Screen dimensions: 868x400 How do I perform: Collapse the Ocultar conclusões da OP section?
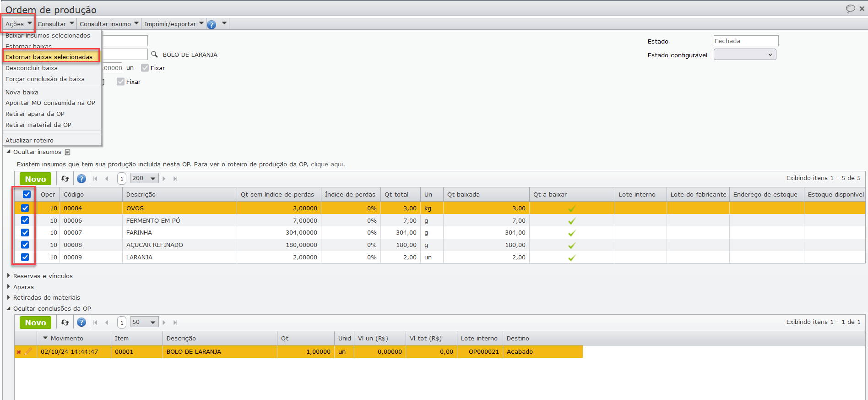pyautogui.click(x=9, y=308)
